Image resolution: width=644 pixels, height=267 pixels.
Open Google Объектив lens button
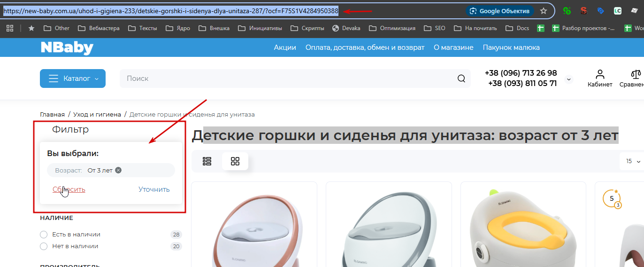point(499,11)
